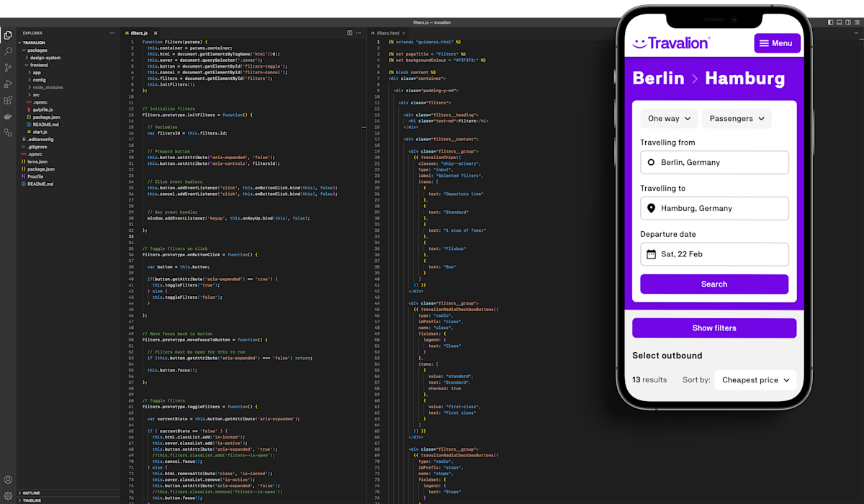Open the README.md under frontend
The image size is (864, 504).
[x=44, y=125]
